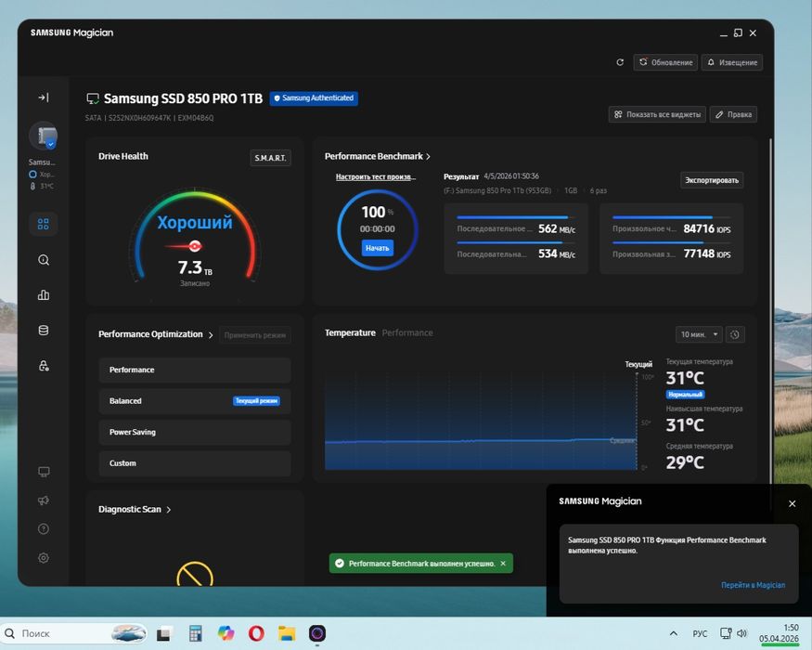The height and width of the screenshot is (650, 812).
Task: Click the Начать start benchmark button
Action: pyautogui.click(x=377, y=248)
